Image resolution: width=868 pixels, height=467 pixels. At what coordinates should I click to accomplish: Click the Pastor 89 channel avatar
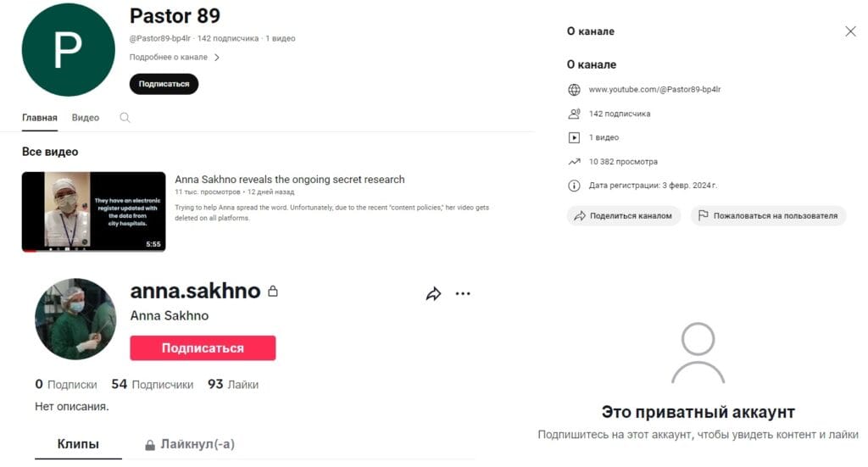(x=68, y=50)
